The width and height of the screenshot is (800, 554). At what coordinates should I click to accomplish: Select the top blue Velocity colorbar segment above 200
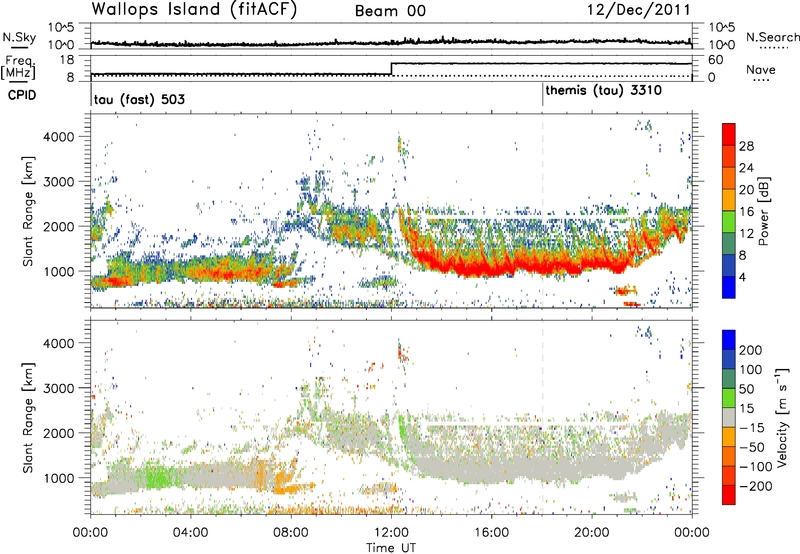729,340
